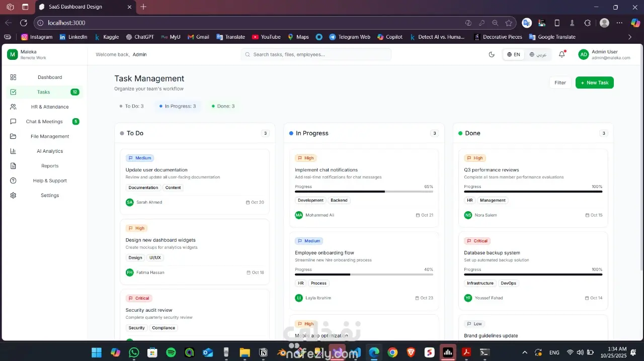The width and height of the screenshot is (644, 361).
Task: Click the bar chart icon for AI Analytics
Action: [13, 151]
